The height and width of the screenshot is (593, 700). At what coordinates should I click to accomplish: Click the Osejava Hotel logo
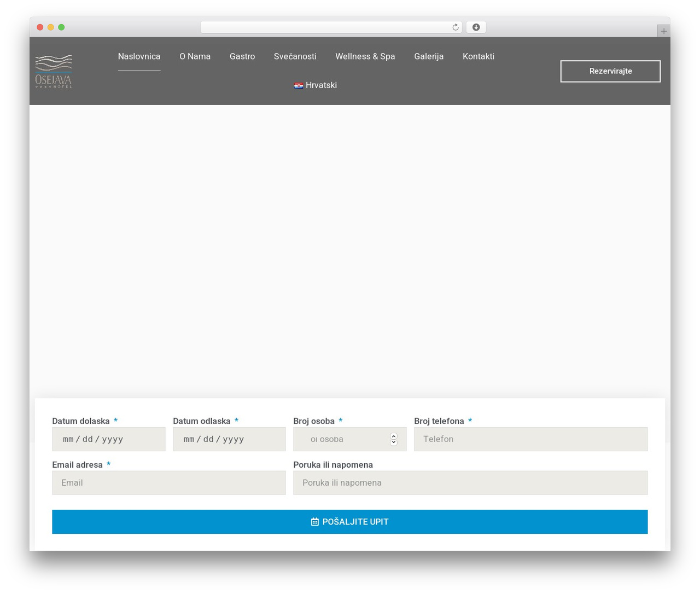click(54, 71)
